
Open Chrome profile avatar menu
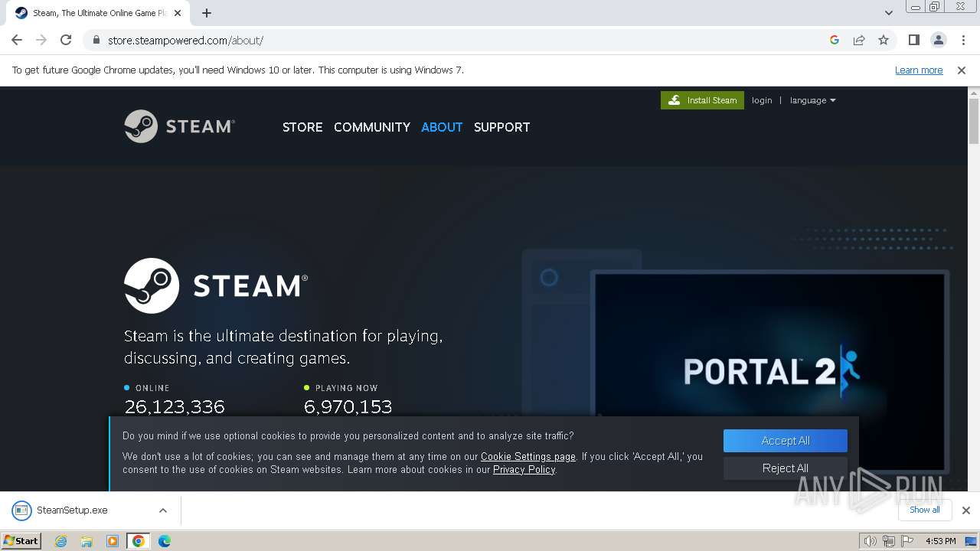[938, 40]
